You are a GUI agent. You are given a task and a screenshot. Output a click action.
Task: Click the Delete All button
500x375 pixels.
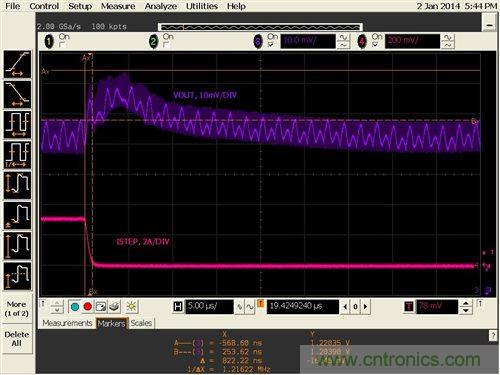click(x=18, y=339)
